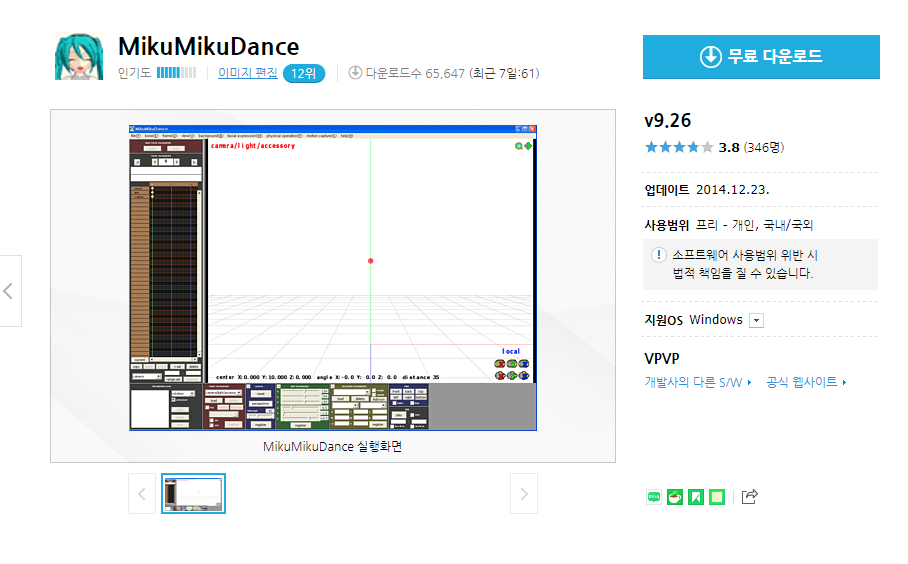Click the 12위 ranking badge
Image resolution: width=908 pixels, height=564 pixels.
click(303, 74)
